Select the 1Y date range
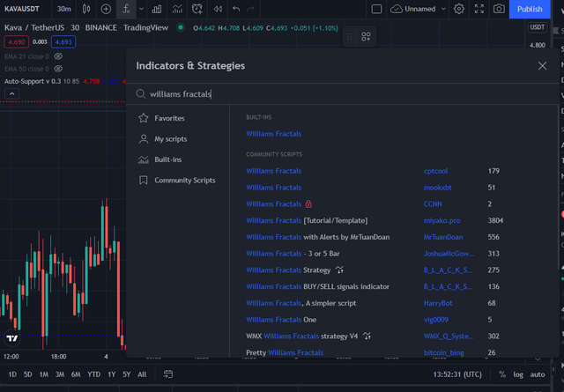The width and height of the screenshot is (564, 392). coord(112,374)
